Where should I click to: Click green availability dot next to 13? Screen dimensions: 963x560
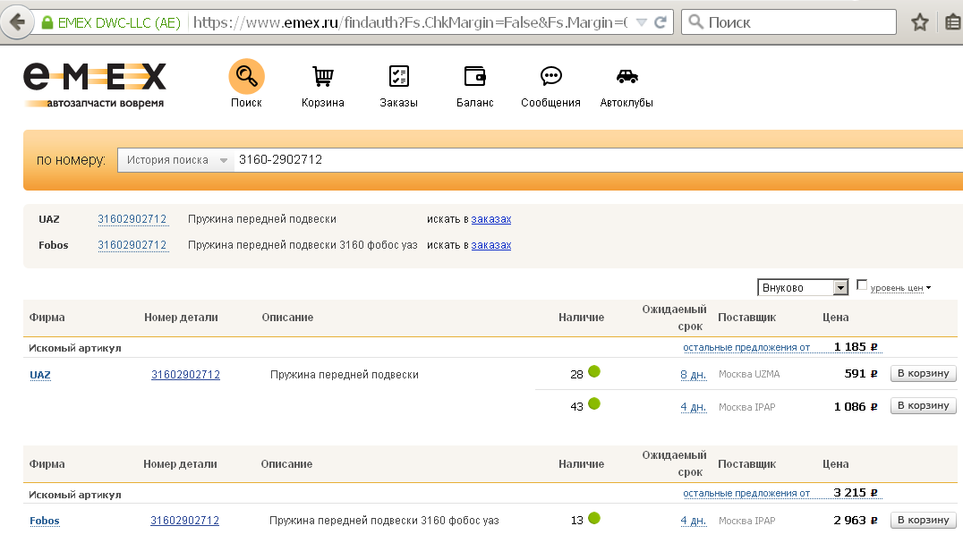coord(594,518)
